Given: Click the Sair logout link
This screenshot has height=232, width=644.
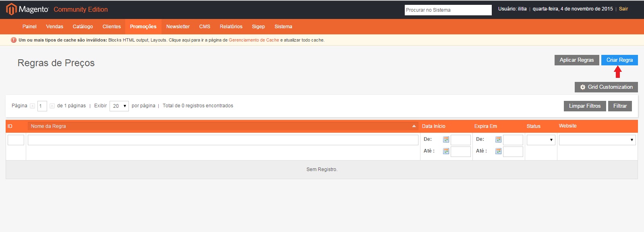Looking at the screenshot, I should click(623, 9).
